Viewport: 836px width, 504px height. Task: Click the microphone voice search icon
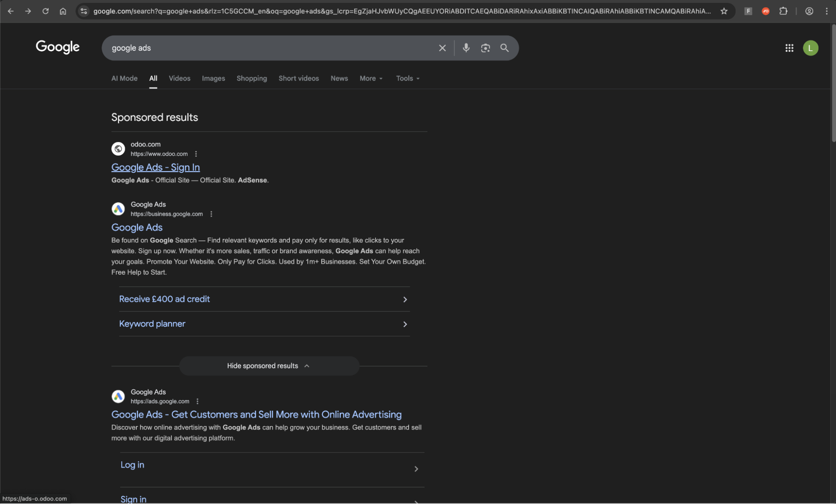pyautogui.click(x=466, y=48)
